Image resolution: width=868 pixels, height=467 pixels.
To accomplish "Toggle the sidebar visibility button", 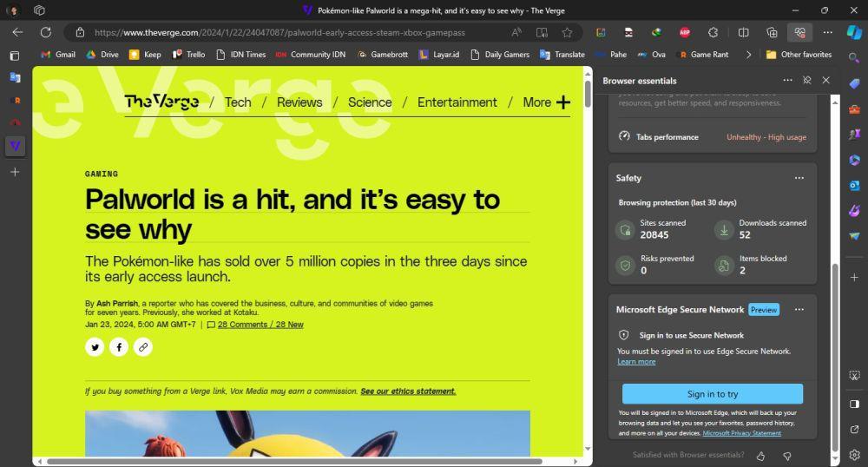I will tap(854, 404).
